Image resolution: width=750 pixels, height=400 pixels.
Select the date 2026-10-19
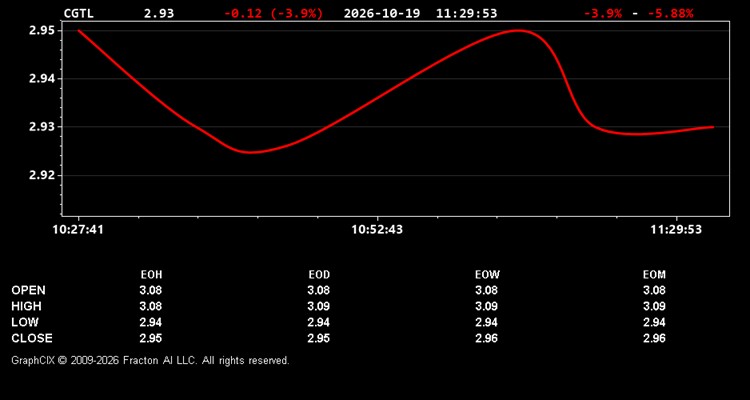click(x=382, y=13)
